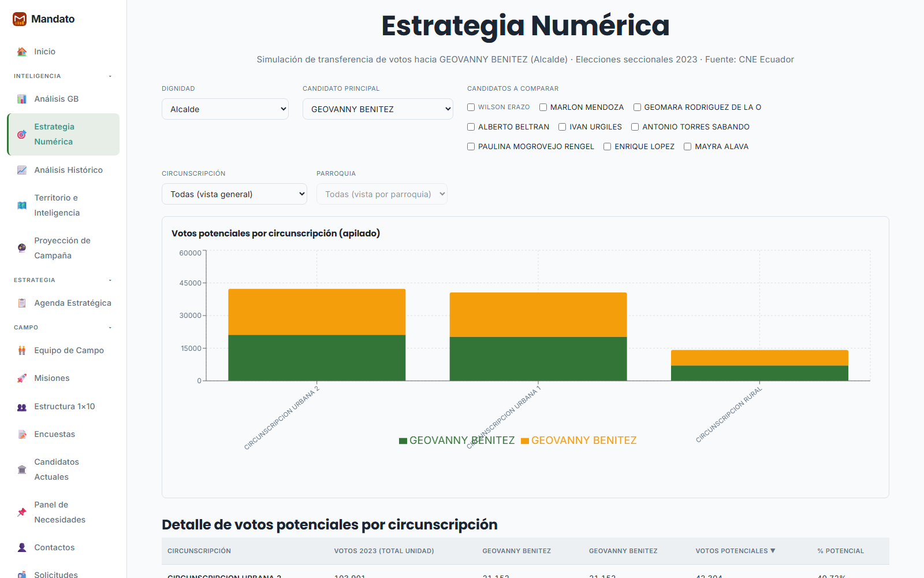Image resolution: width=924 pixels, height=578 pixels.
Task: Click the orange GEOVANNY BENITEZ legend swatch
Action: click(x=525, y=441)
